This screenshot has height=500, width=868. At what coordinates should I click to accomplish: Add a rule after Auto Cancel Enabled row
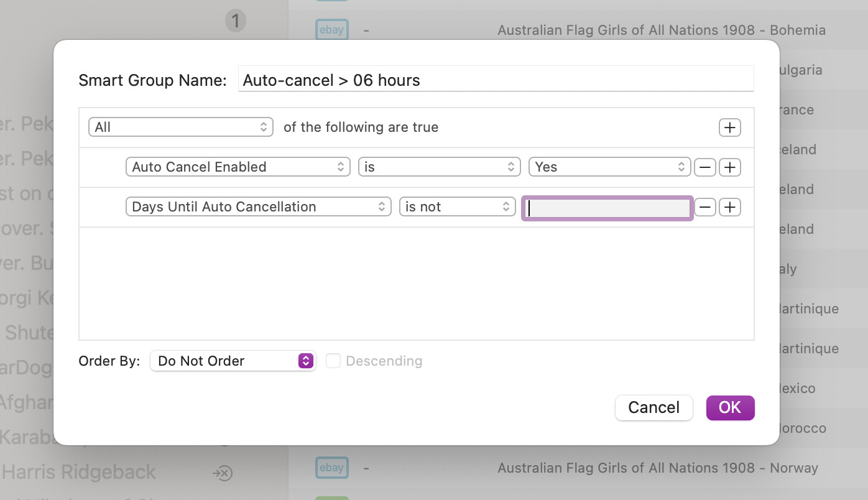pos(729,167)
